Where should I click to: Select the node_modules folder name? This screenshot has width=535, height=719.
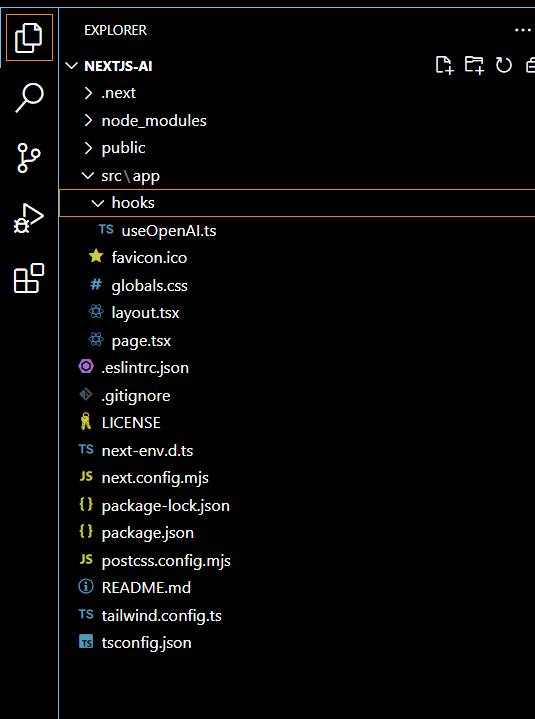tap(154, 121)
